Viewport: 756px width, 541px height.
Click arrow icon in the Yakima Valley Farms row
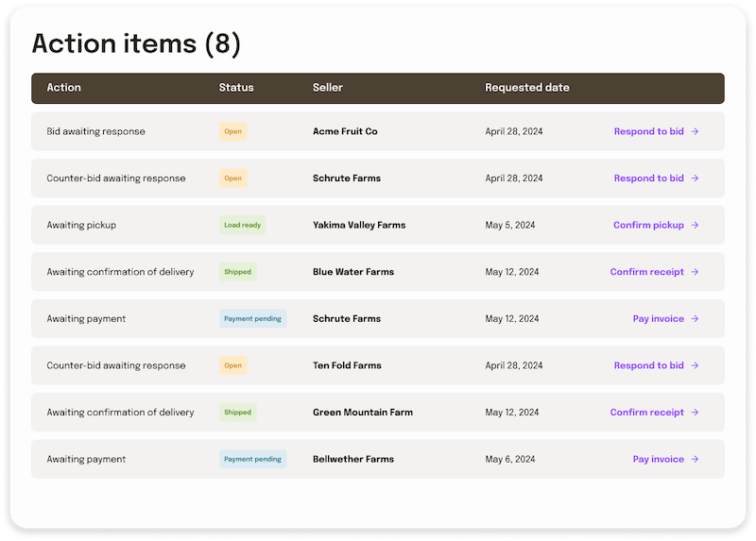tap(695, 225)
